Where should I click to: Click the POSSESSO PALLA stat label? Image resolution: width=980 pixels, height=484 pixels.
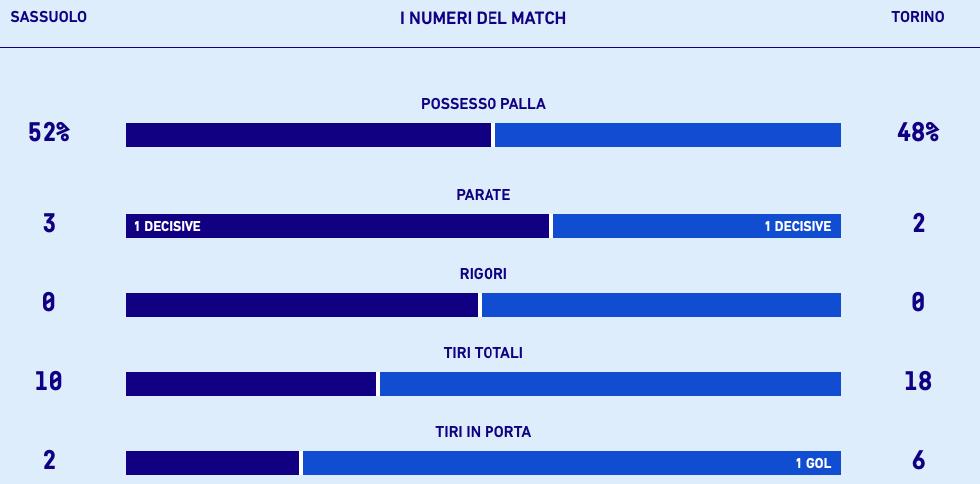point(483,104)
